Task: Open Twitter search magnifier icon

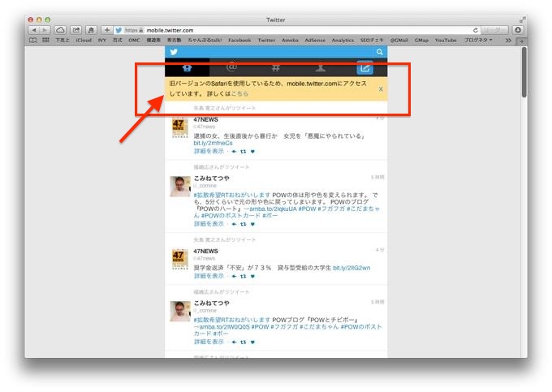Action: click(379, 52)
